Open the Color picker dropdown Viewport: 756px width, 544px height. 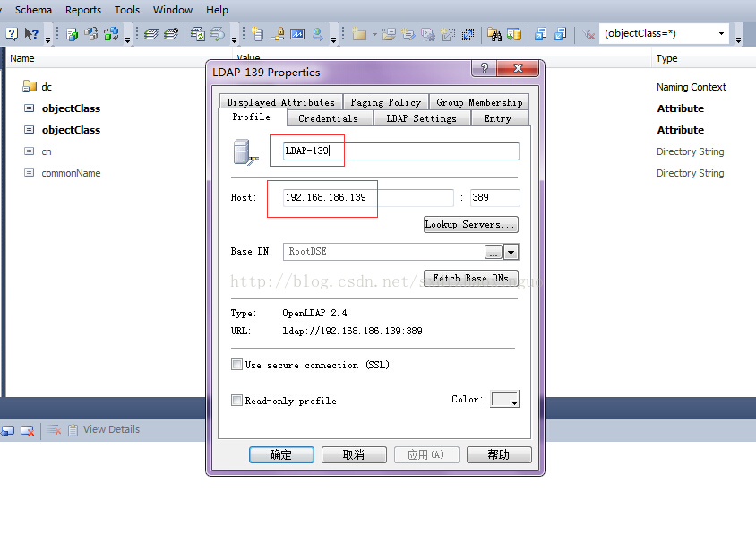505,399
